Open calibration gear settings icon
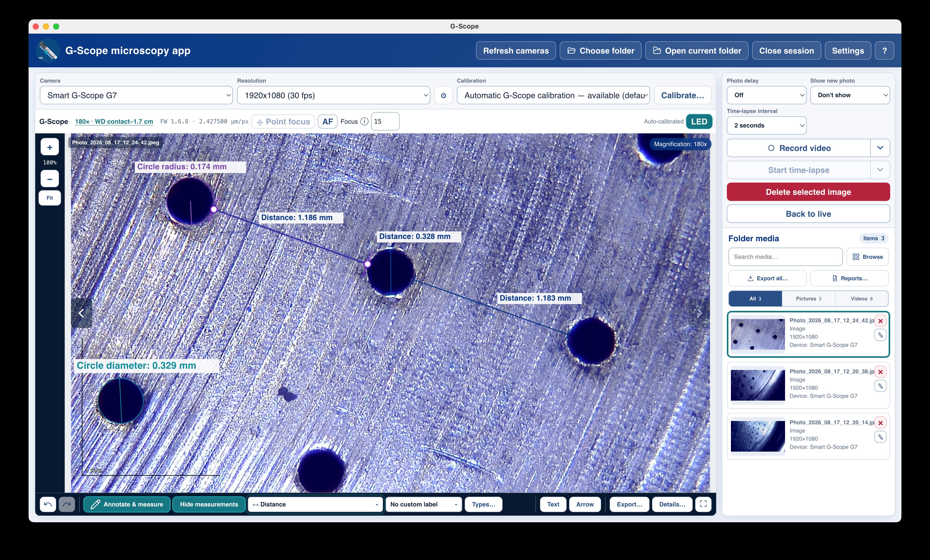 [444, 95]
